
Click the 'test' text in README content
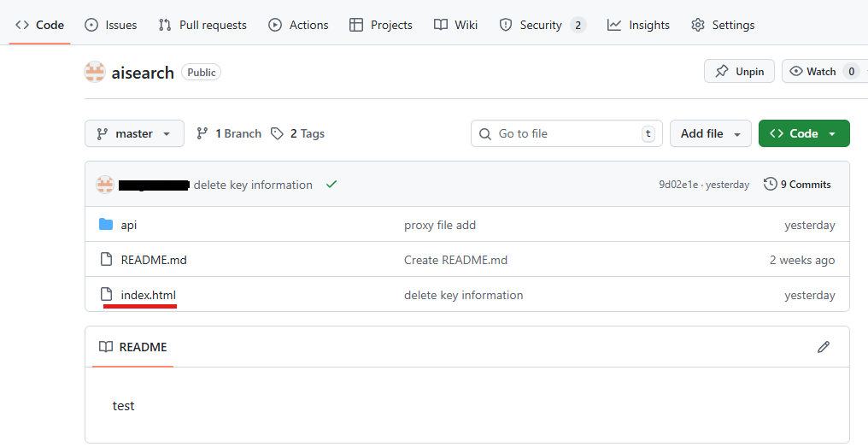pyautogui.click(x=123, y=406)
